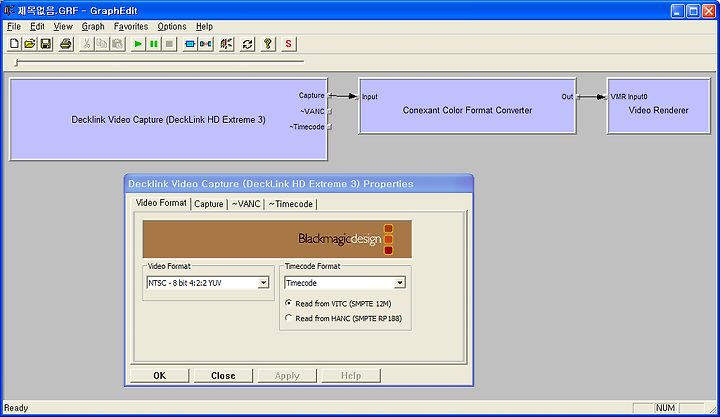The height and width of the screenshot is (417, 720).
Task: Select the Decklink Video Capture filter box
Action: [168, 119]
